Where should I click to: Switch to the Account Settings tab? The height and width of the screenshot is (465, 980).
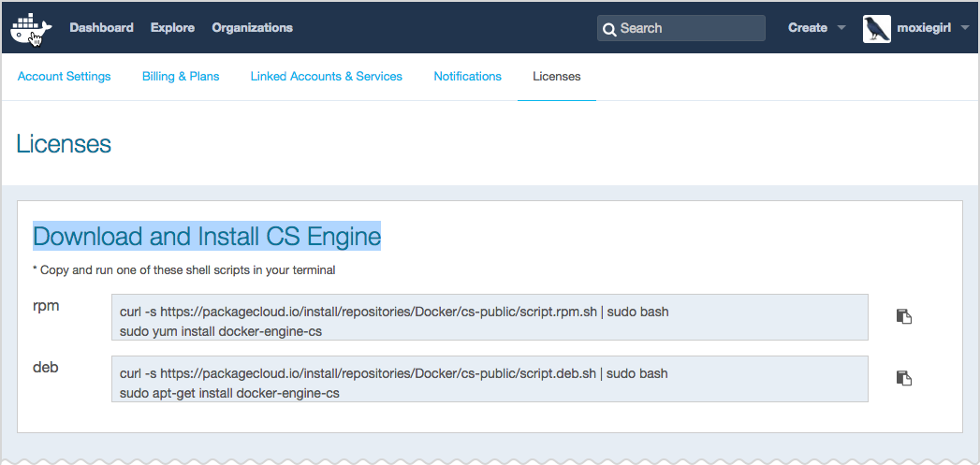coord(64,77)
